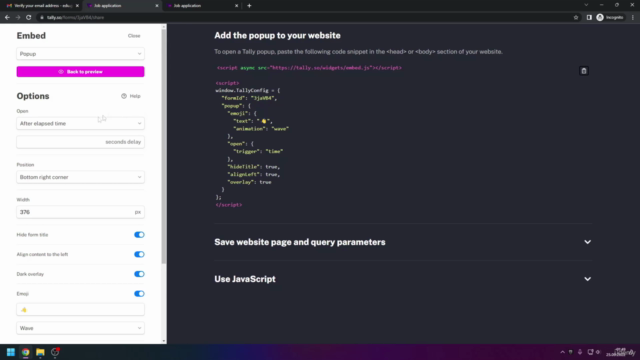Image resolution: width=640 pixels, height=360 pixels.
Task: Open Chrome three-dot menu
Action: pos(633,18)
